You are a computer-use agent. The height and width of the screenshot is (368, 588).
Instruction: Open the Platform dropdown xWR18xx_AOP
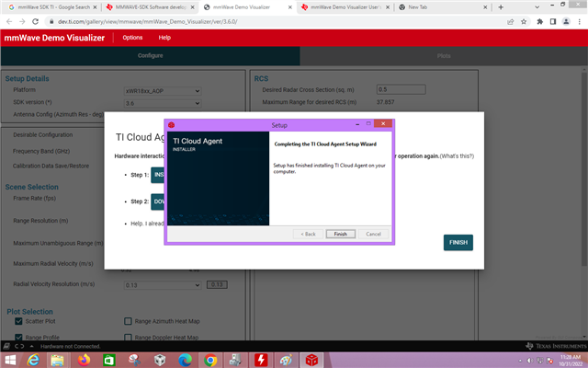pos(163,91)
